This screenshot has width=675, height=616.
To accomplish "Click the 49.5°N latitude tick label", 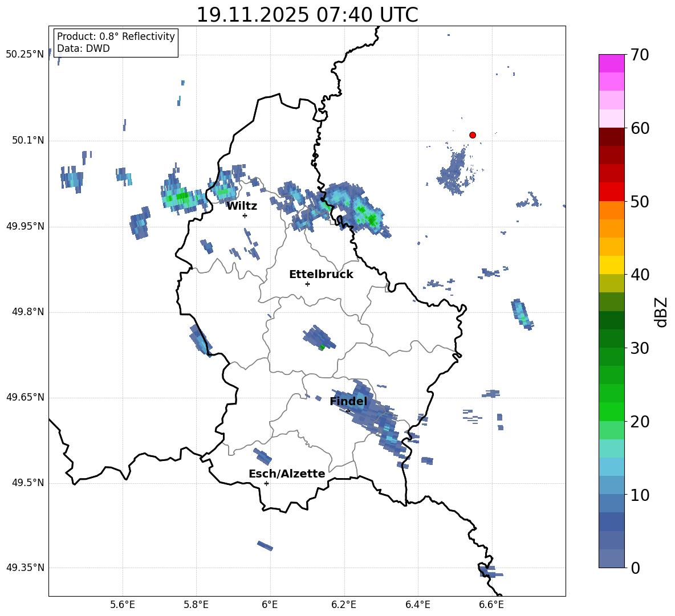I will click(28, 483).
